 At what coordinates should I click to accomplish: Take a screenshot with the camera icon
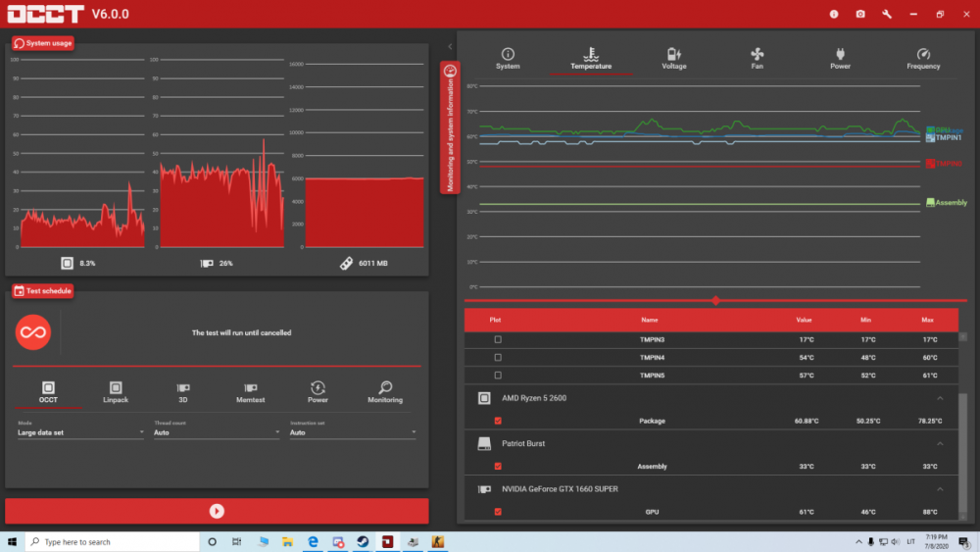click(x=860, y=14)
